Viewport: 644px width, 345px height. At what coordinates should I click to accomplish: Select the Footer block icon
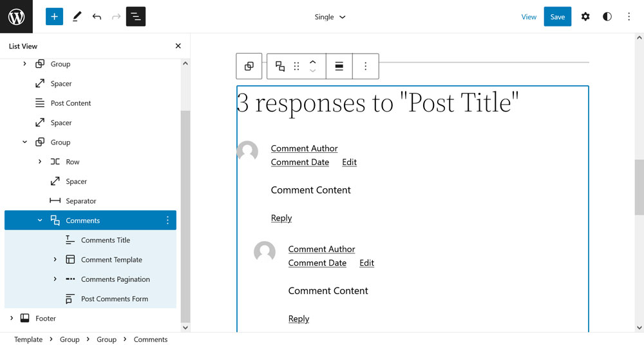[24, 318]
